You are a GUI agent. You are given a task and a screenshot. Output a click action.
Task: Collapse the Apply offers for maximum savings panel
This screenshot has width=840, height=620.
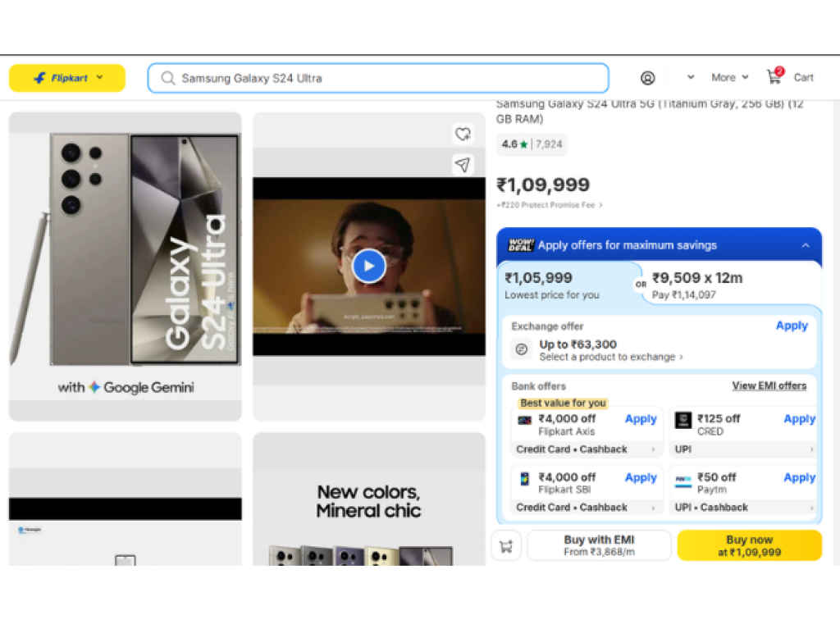pos(806,244)
